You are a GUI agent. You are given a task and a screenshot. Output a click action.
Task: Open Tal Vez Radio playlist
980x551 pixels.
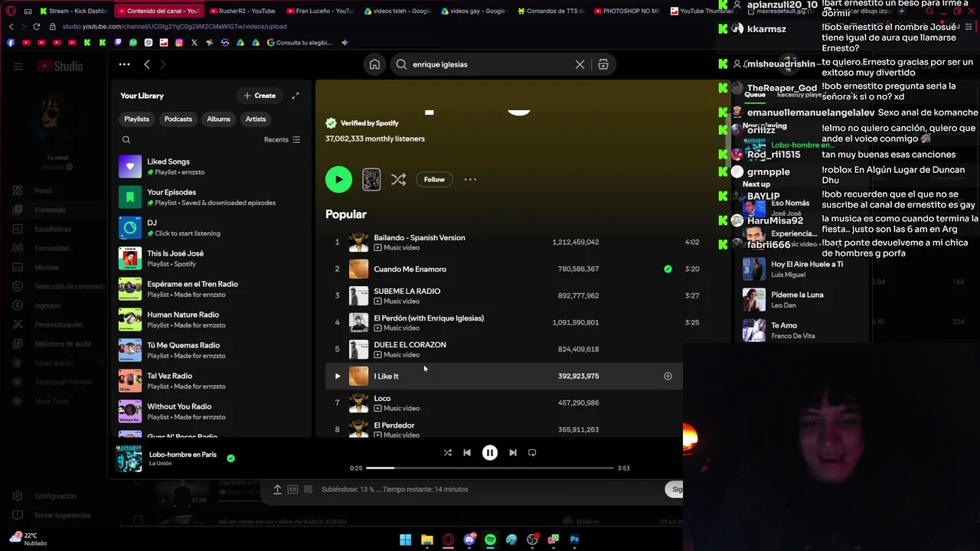point(211,380)
